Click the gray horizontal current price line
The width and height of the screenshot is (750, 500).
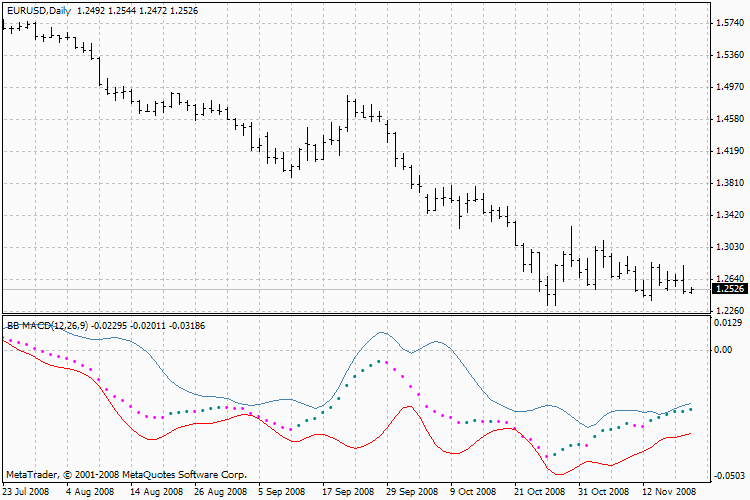pyautogui.click(x=300, y=289)
